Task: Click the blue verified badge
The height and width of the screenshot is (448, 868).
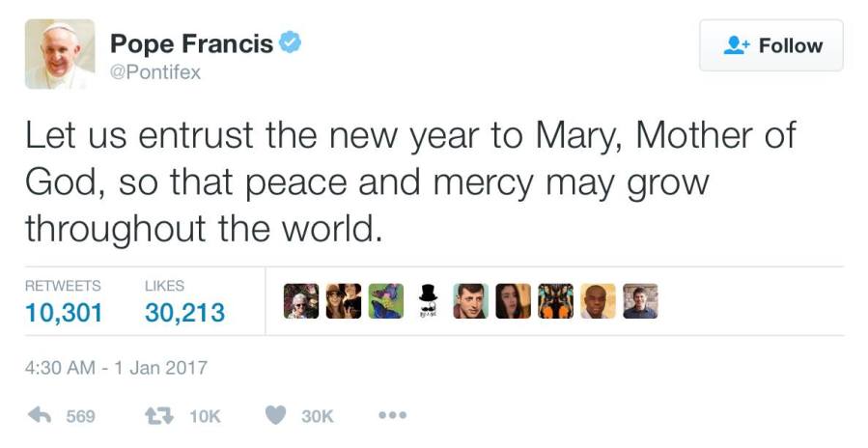Action: point(290,43)
